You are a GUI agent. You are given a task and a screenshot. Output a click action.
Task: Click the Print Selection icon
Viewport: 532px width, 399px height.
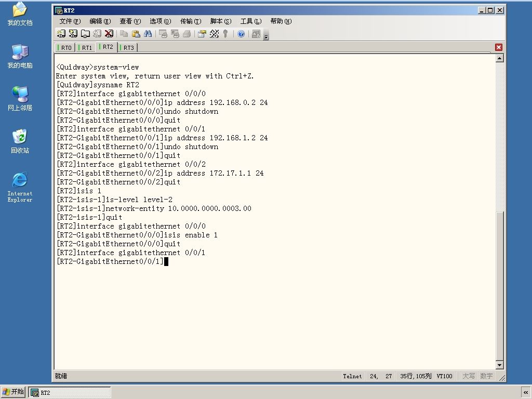click(x=175, y=34)
